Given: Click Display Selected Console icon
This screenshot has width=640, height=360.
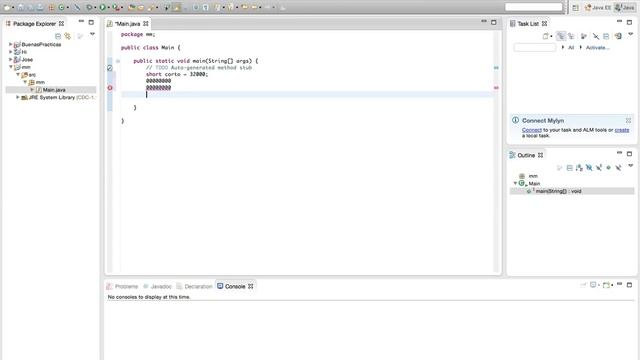Looking at the screenshot, I should pyautogui.click(x=594, y=285).
